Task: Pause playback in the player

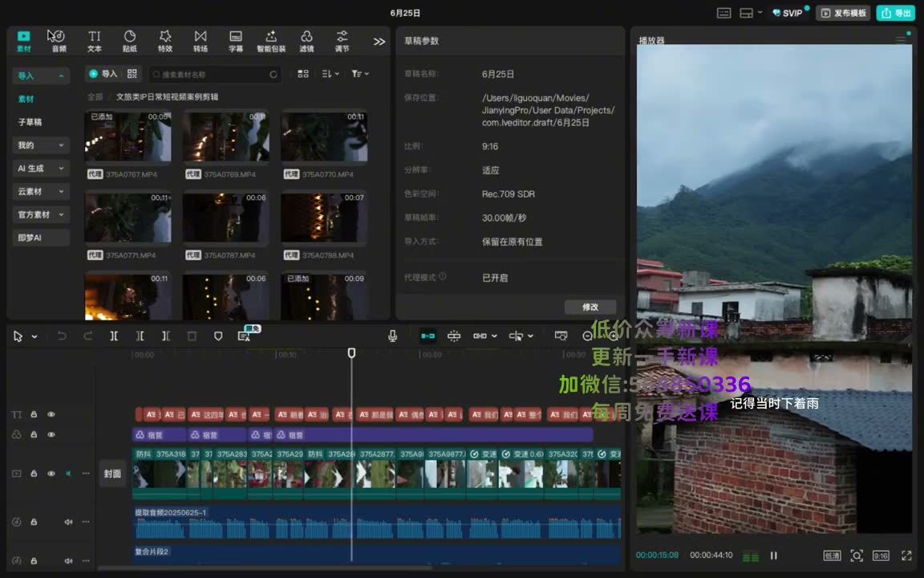Action: coord(774,556)
